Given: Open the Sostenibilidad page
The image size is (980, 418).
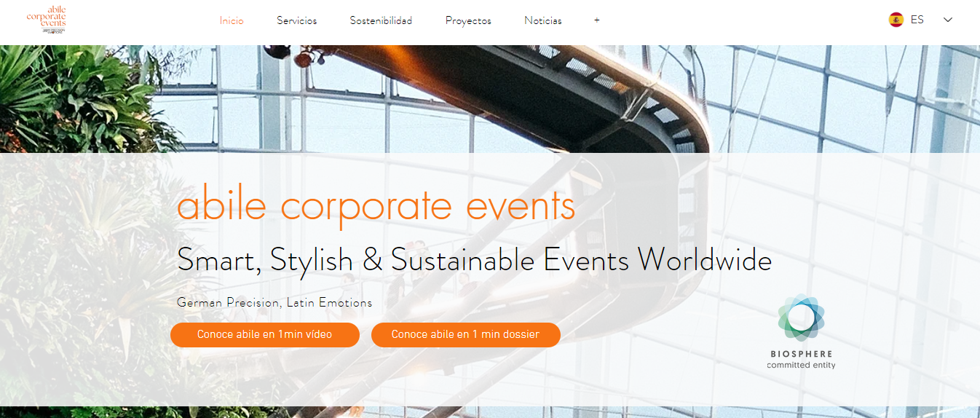Looking at the screenshot, I should click(x=381, y=20).
